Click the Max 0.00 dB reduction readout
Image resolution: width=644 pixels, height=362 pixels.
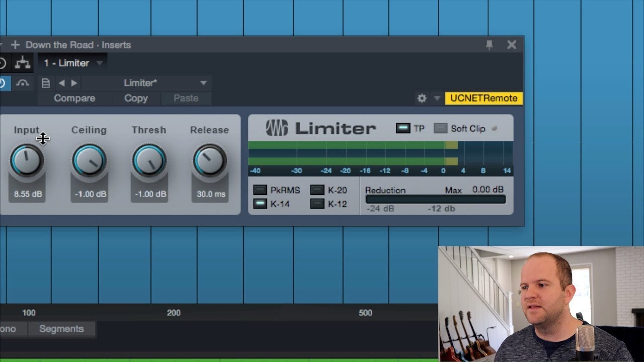coord(488,190)
